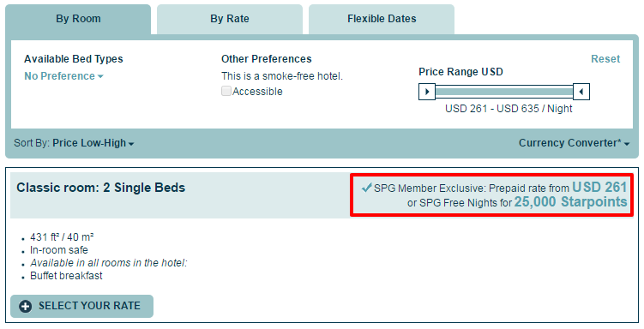Click the USD 261 prepaid rate link

pos(599,188)
